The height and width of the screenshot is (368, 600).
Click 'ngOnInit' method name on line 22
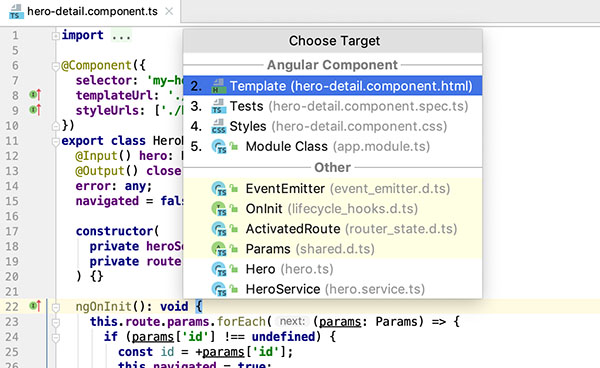click(103, 306)
